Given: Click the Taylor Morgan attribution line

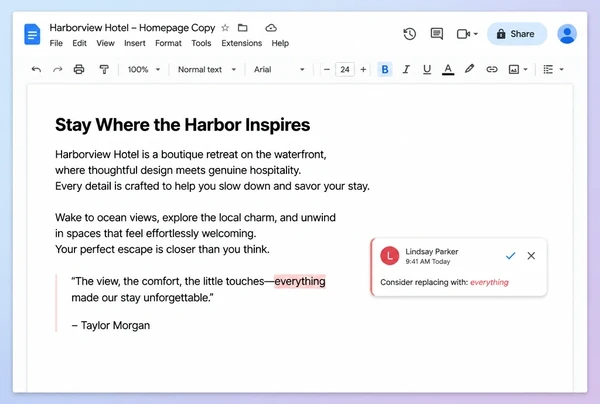Looking at the screenshot, I should pos(111,326).
